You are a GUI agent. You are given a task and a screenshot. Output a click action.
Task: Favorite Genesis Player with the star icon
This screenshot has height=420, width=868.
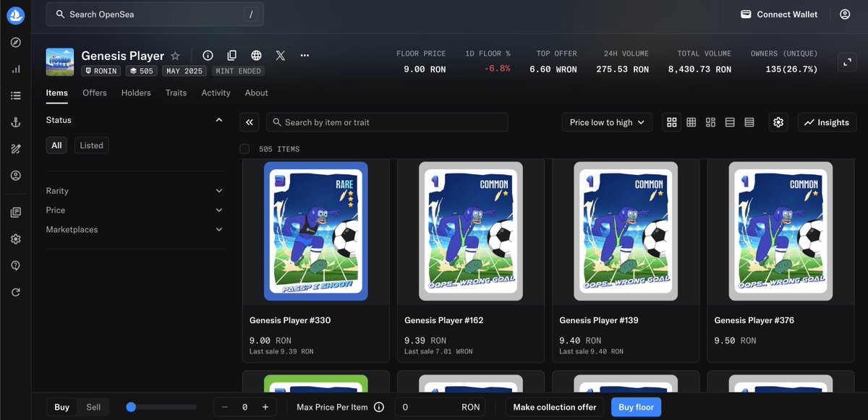(175, 56)
